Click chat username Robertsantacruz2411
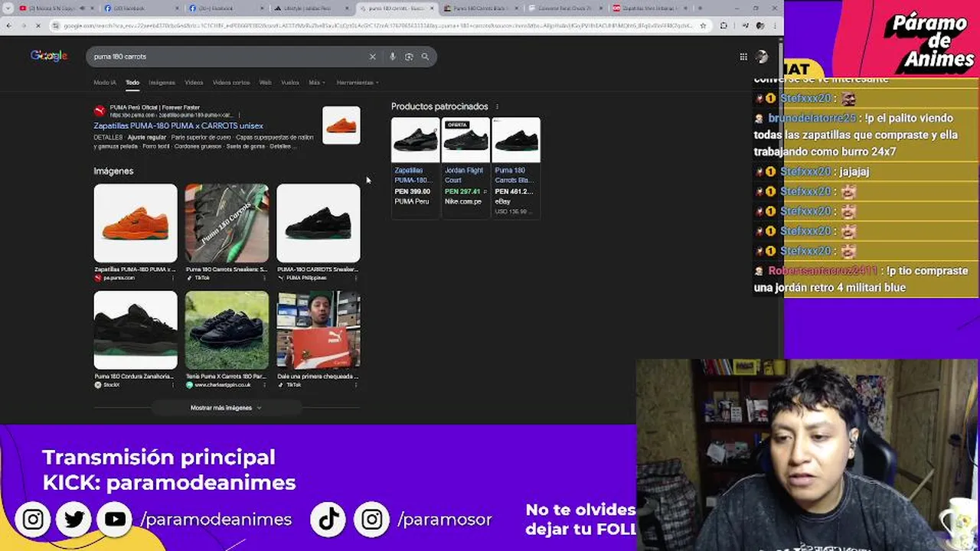Image resolution: width=980 pixels, height=551 pixels. 823,271
